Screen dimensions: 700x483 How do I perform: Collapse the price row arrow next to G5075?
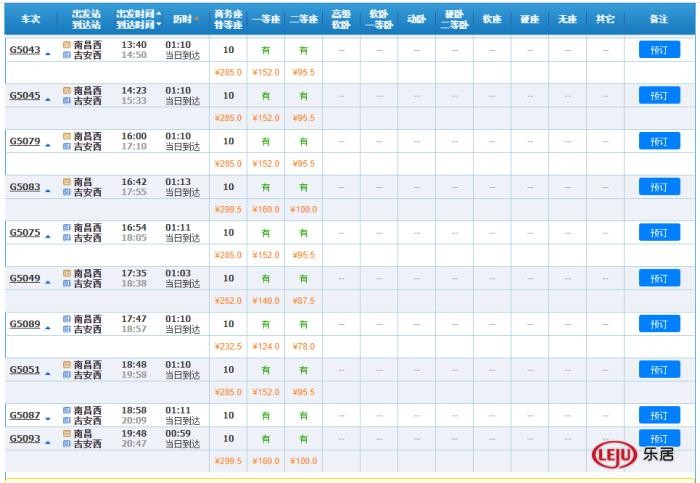pyautogui.click(x=47, y=234)
